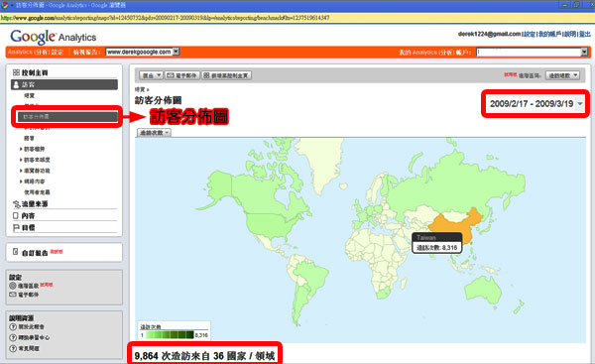The image size is (595, 364).
Task: Open the date range 2009/2/17 - 2009/3/19 selector
Action: (x=535, y=103)
